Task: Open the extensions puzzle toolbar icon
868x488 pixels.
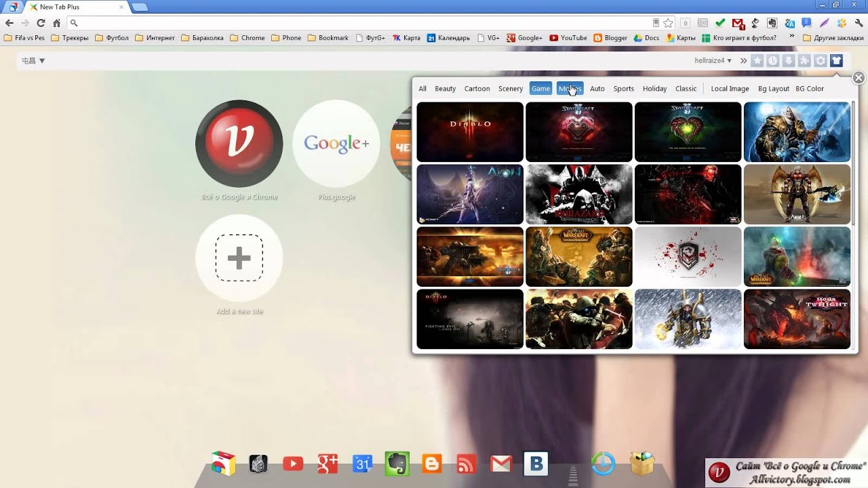Action: [804, 60]
